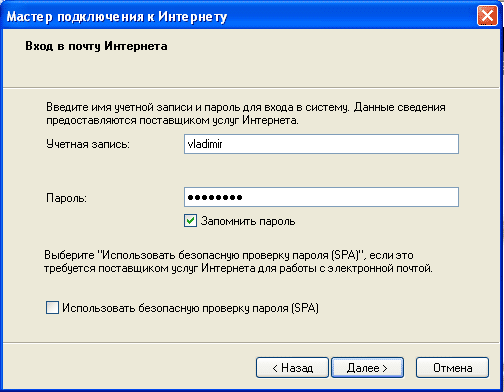Cancel the wizard with Отмена

click(452, 368)
